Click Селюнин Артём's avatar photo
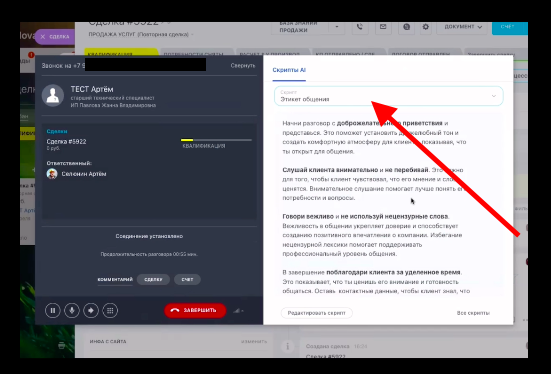Screen dimensions: 551x374 [x=52, y=174]
